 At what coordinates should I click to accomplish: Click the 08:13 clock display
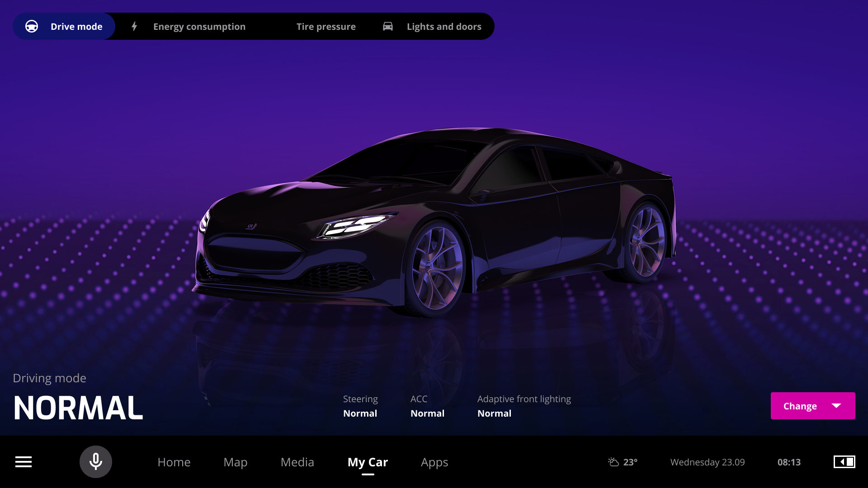pos(789,462)
